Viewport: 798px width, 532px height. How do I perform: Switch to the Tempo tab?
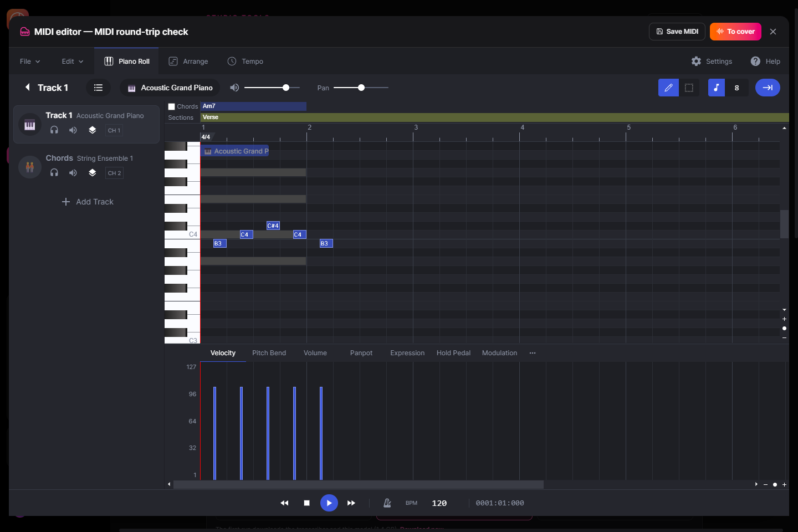tap(245, 61)
